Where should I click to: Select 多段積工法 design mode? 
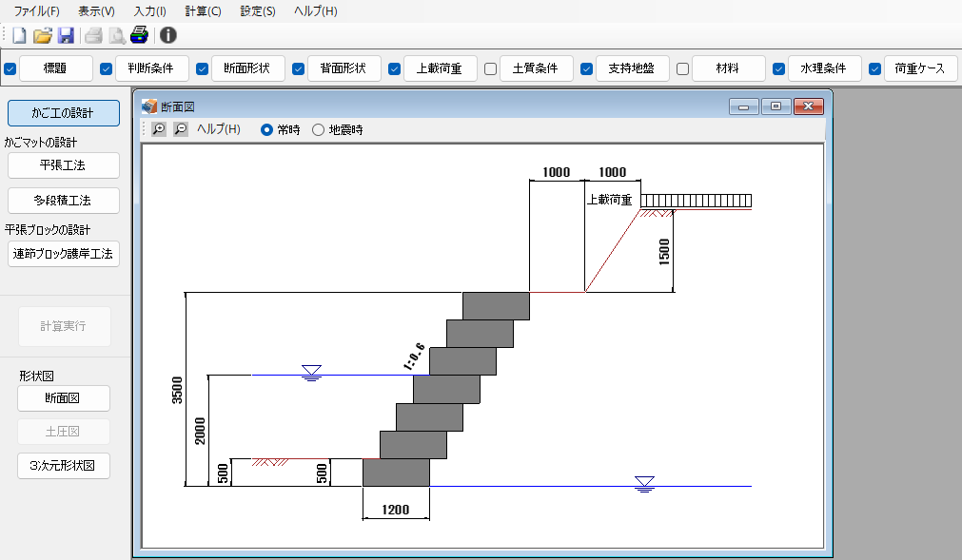click(63, 201)
